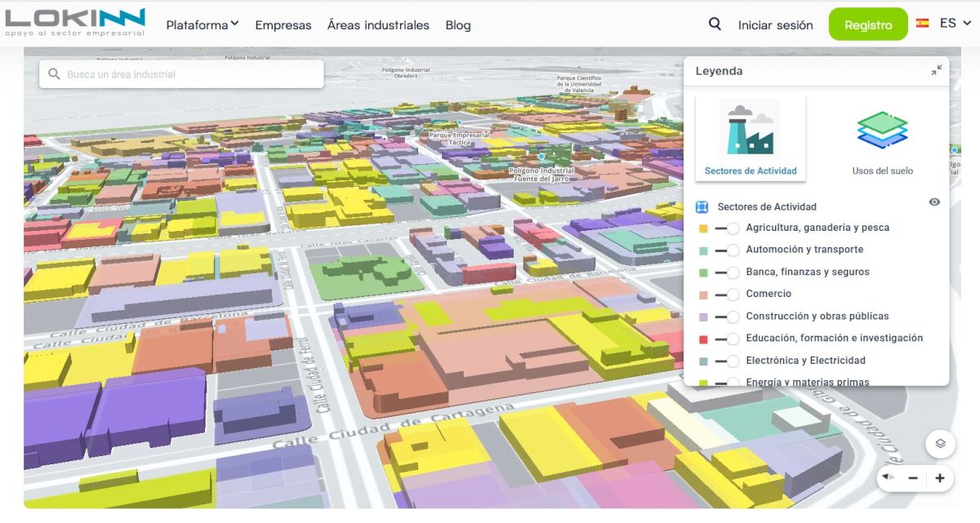Reset map orientation with compass arrow

[889, 477]
